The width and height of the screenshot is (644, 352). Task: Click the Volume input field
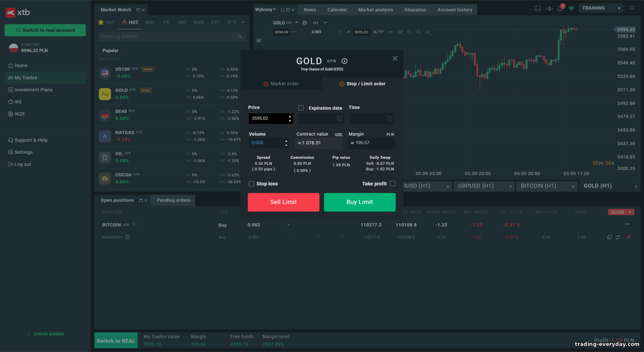[266, 143]
